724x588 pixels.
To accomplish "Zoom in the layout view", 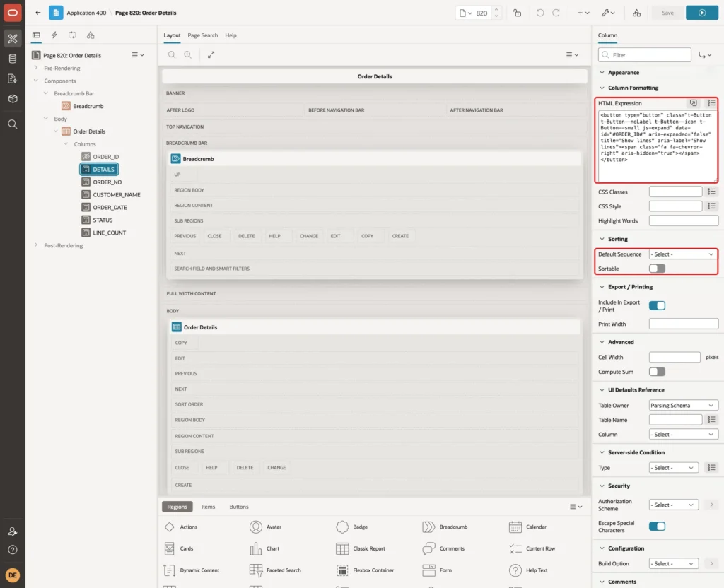I will coord(188,54).
